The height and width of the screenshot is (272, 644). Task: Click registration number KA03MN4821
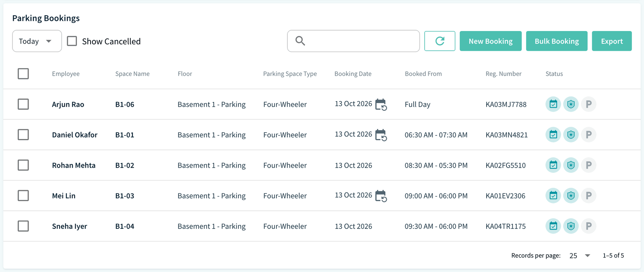point(507,135)
